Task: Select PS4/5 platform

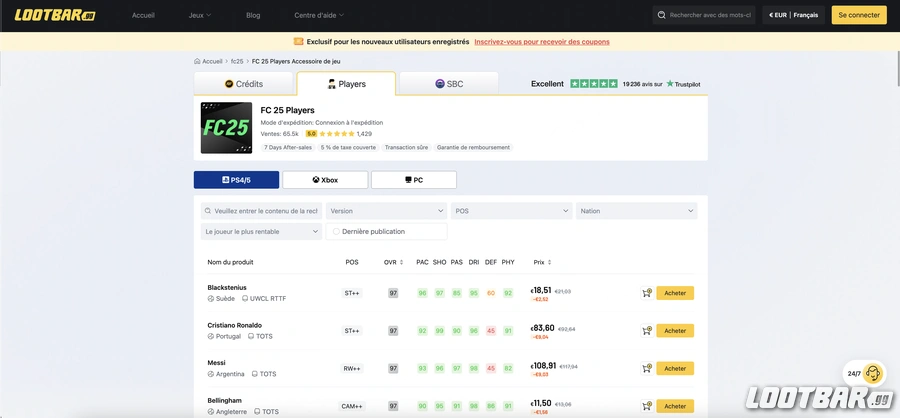Action: click(x=236, y=180)
